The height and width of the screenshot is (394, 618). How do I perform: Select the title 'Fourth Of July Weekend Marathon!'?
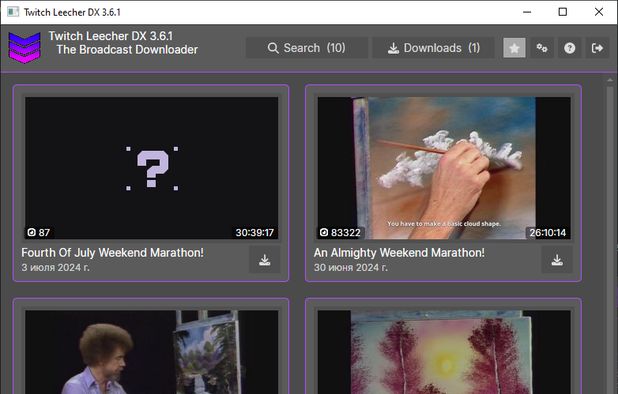112,253
